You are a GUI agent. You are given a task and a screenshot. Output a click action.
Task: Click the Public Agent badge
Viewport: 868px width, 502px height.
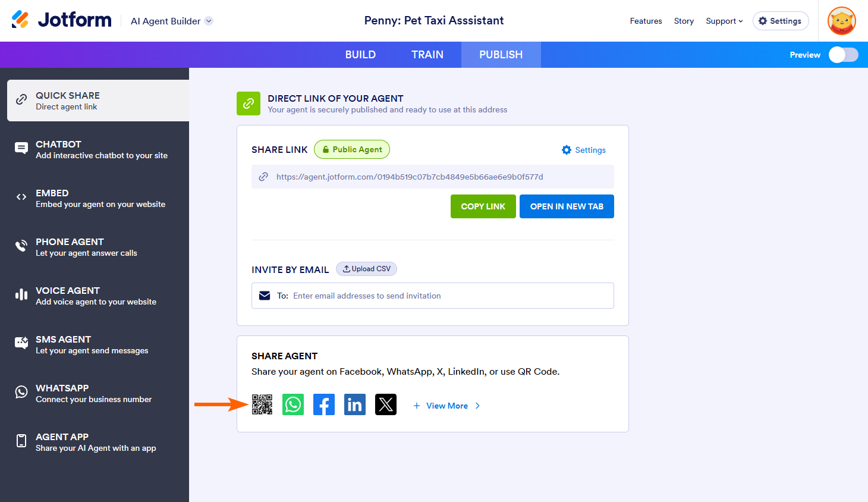tap(352, 149)
